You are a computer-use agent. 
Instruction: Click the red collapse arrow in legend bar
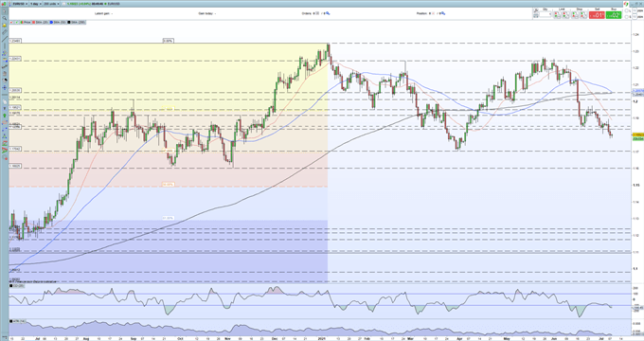point(11,22)
